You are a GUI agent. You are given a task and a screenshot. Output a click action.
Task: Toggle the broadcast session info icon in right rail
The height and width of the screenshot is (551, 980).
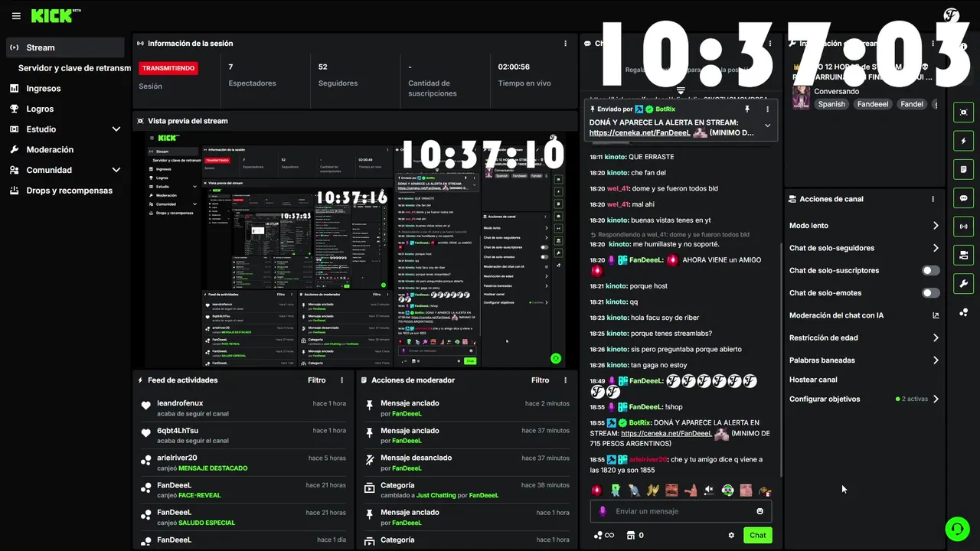click(x=963, y=227)
